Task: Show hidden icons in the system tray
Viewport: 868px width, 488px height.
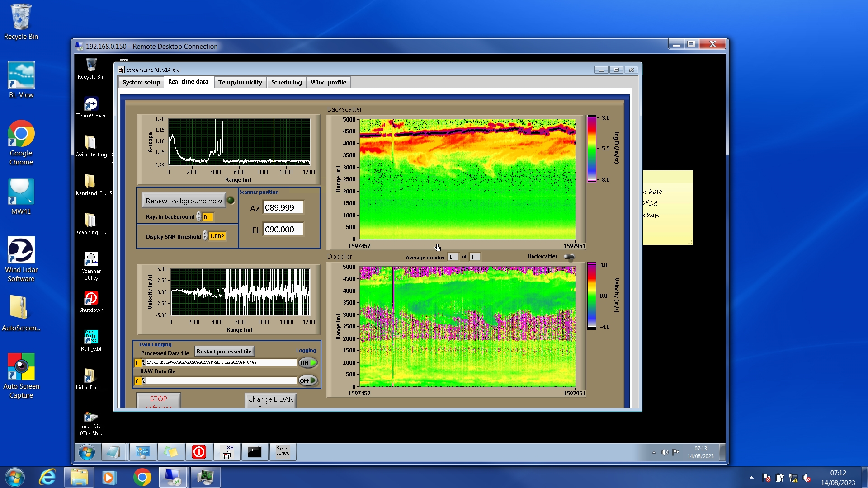Action: 751,477
